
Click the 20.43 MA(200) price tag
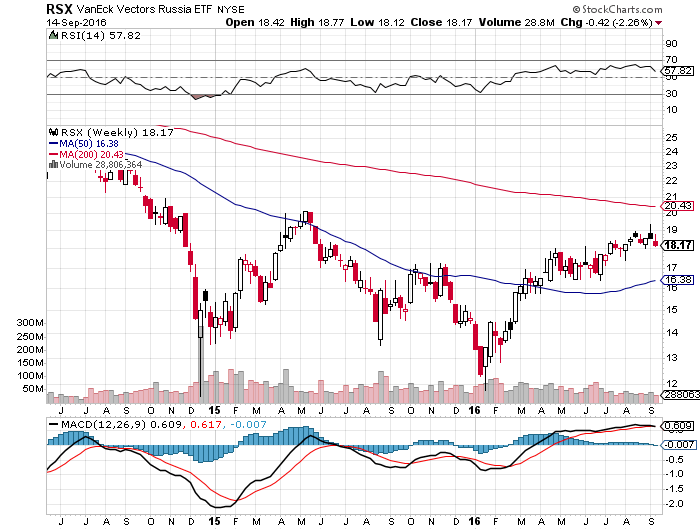(x=678, y=206)
